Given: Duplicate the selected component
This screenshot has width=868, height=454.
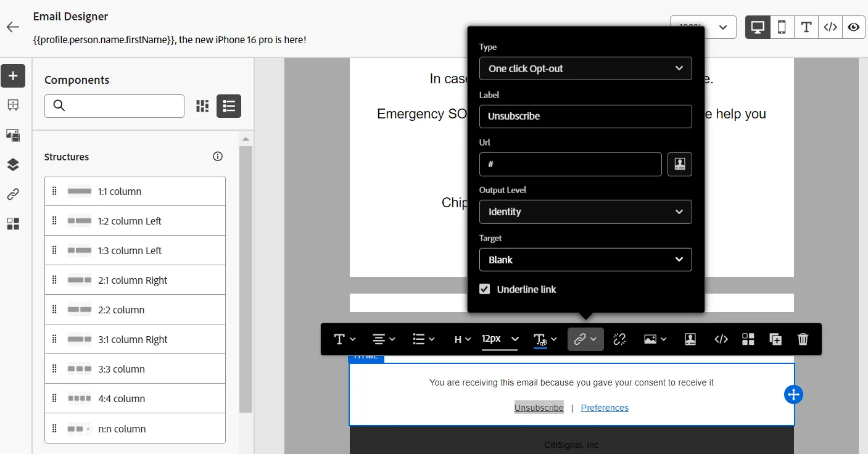Looking at the screenshot, I should click(x=775, y=339).
